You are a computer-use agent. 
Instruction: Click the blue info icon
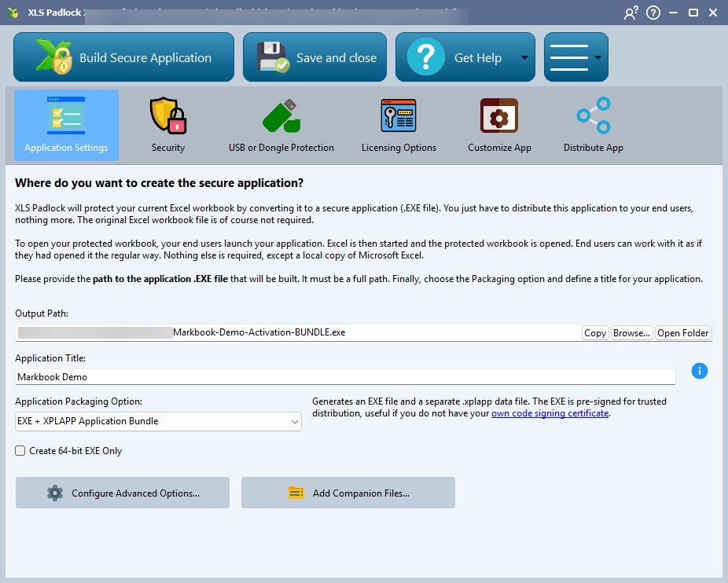(699, 371)
